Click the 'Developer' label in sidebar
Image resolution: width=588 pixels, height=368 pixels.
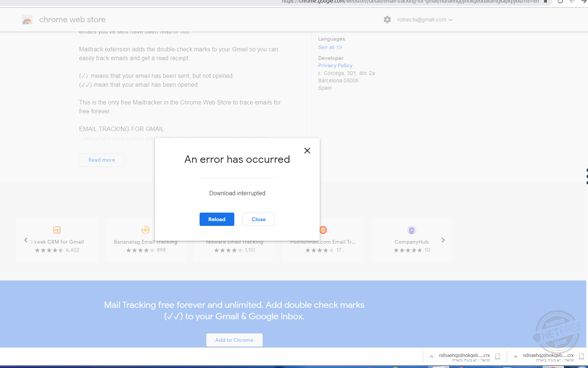(x=331, y=58)
